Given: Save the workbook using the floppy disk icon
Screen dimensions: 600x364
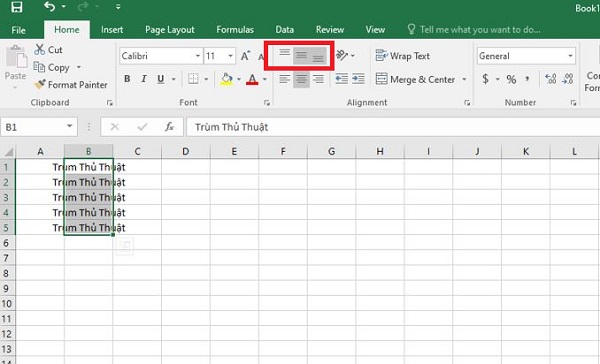Looking at the screenshot, I should (16, 7).
